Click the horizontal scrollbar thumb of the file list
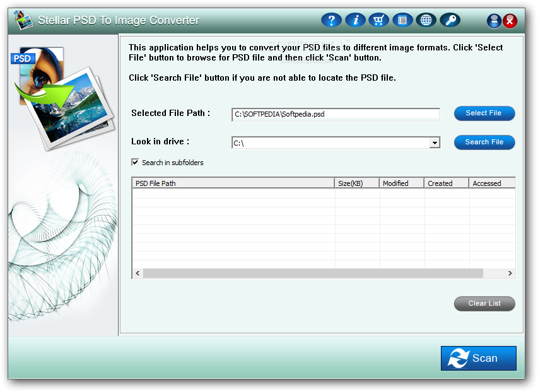 click(x=313, y=274)
